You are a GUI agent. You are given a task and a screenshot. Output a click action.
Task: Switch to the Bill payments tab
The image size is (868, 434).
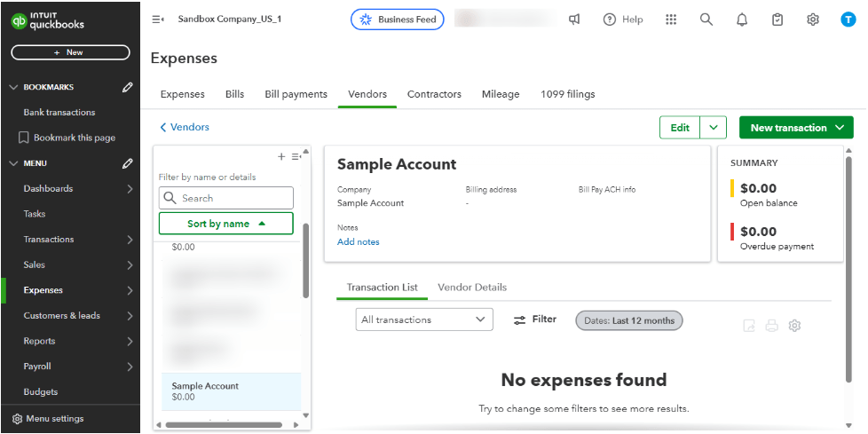296,94
